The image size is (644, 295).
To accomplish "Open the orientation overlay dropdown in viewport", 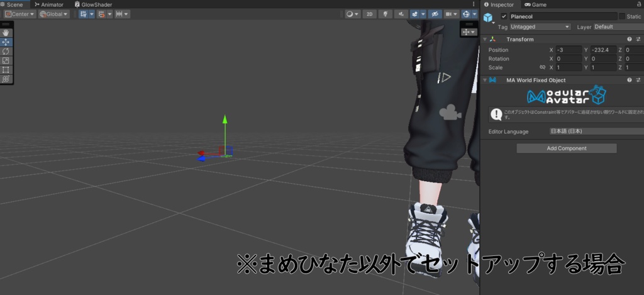I will pyautogui.click(x=468, y=31).
